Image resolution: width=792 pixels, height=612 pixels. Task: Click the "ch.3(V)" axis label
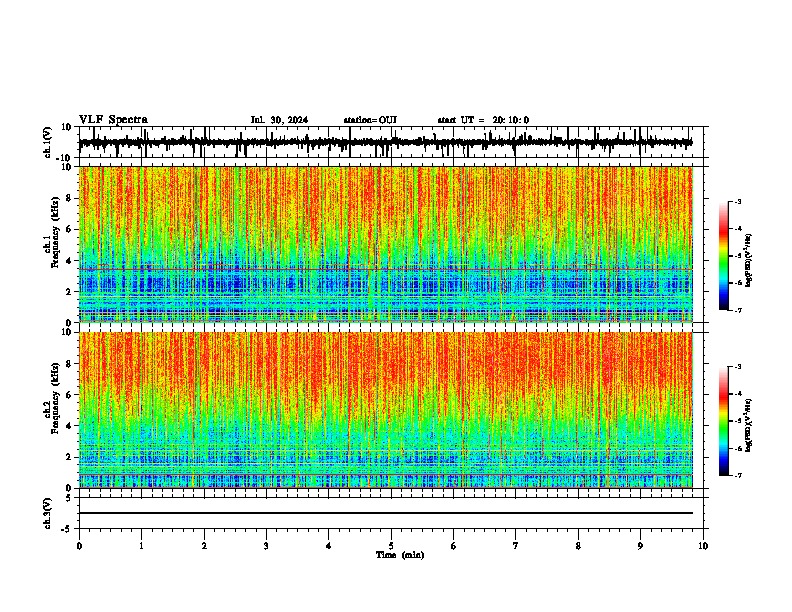coord(48,514)
